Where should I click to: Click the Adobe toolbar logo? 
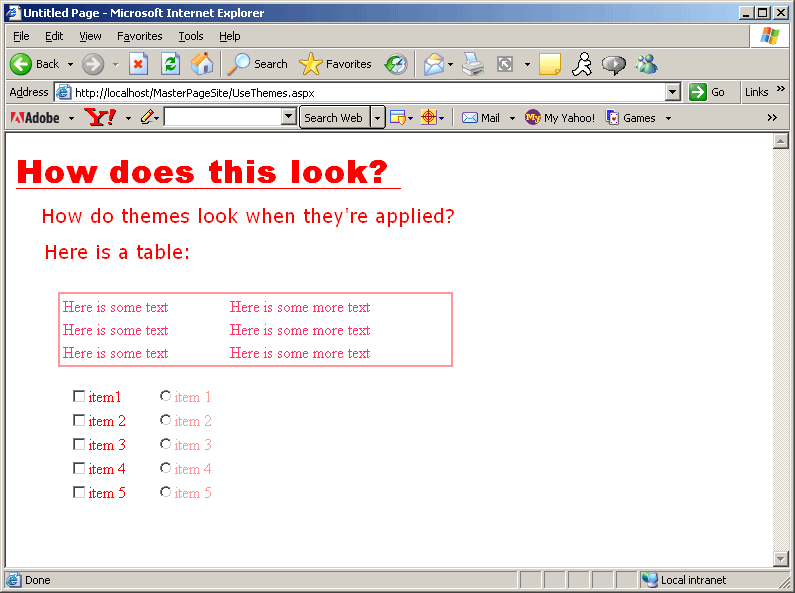coord(36,118)
